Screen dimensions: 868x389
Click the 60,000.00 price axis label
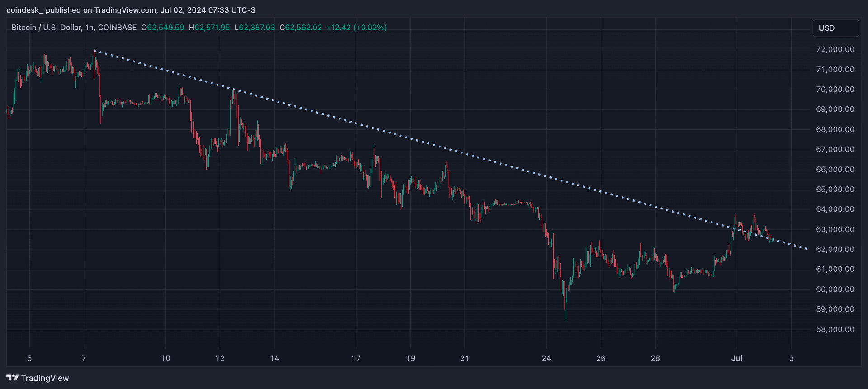[x=835, y=289]
